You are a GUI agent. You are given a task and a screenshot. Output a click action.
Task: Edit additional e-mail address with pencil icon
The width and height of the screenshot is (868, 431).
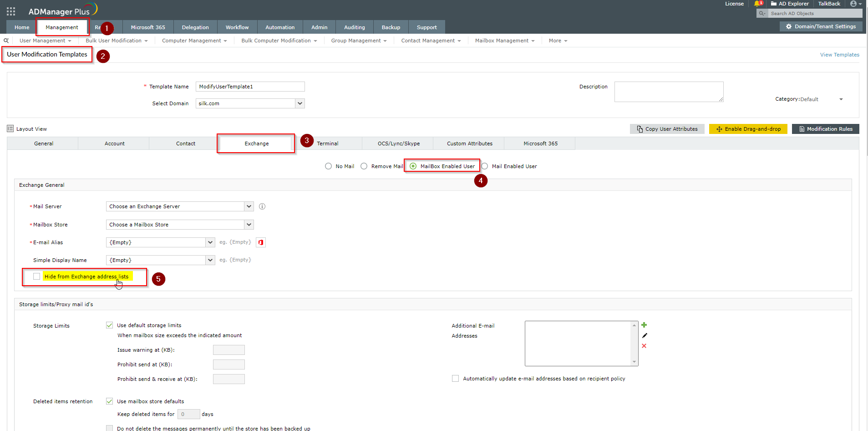click(x=644, y=335)
